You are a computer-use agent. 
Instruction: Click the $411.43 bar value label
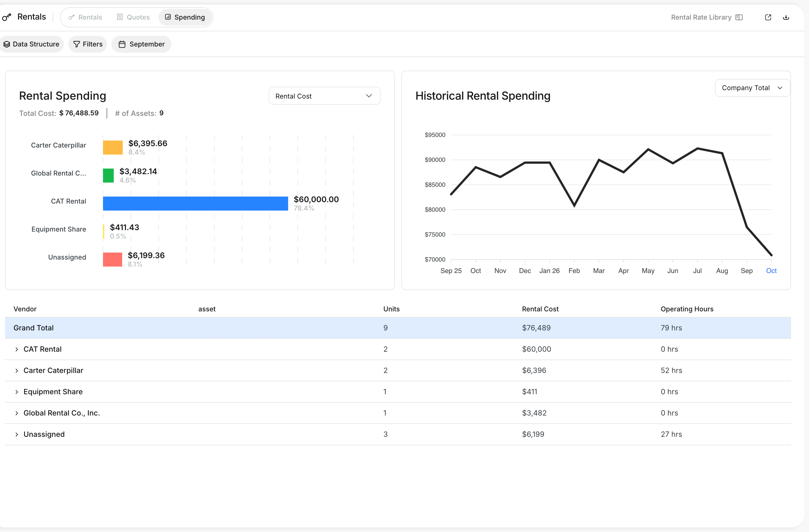[124, 227]
